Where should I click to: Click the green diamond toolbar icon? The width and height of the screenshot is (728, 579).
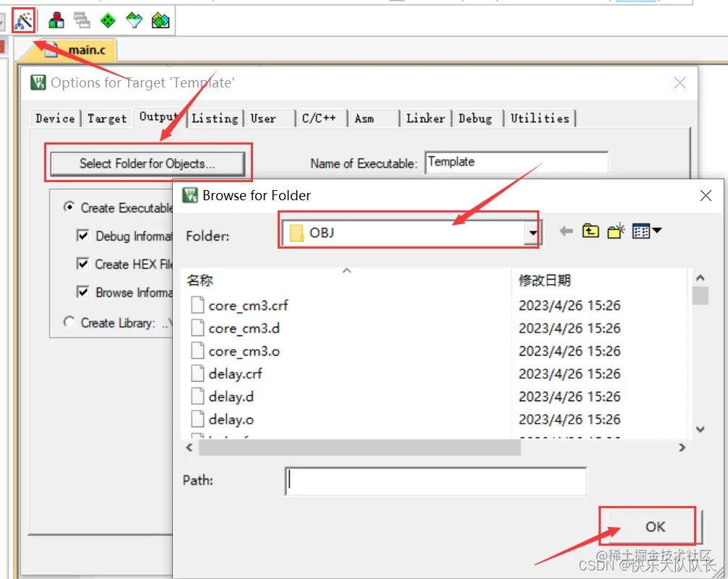(x=108, y=20)
